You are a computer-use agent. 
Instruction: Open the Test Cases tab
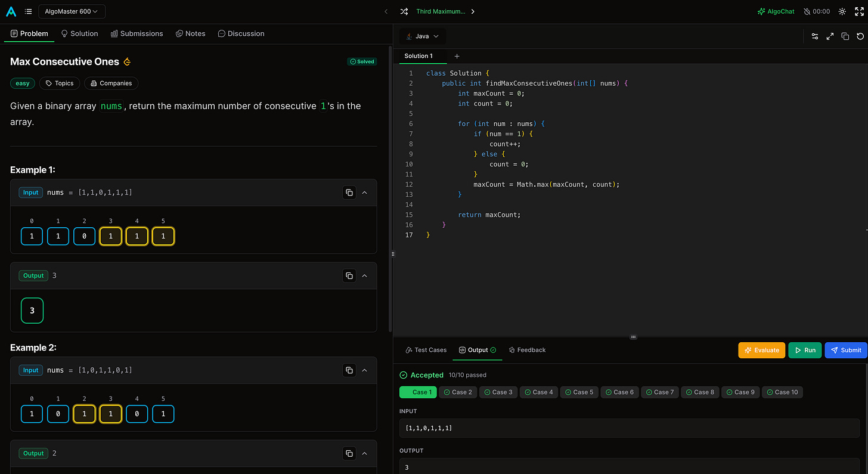click(x=426, y=350)
